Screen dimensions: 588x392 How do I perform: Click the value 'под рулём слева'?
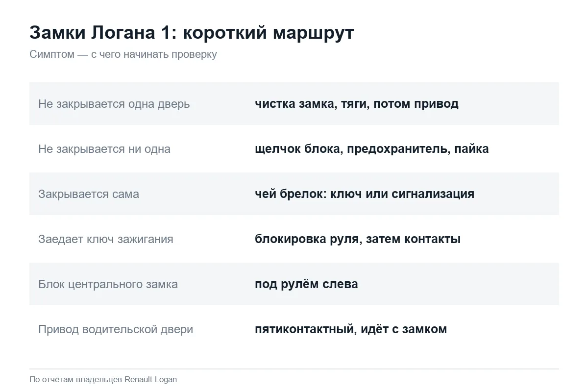tap(306, 284)
